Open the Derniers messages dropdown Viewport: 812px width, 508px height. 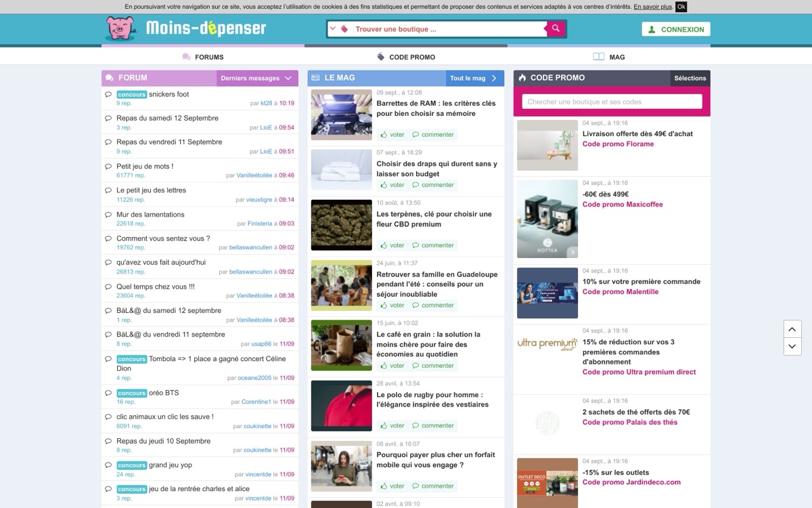coord(257,78)
